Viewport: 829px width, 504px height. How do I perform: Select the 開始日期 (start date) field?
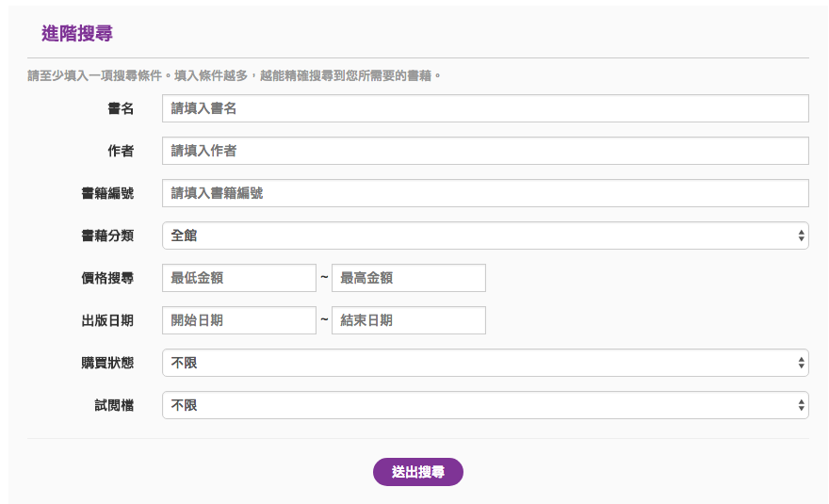pos(239,320)
